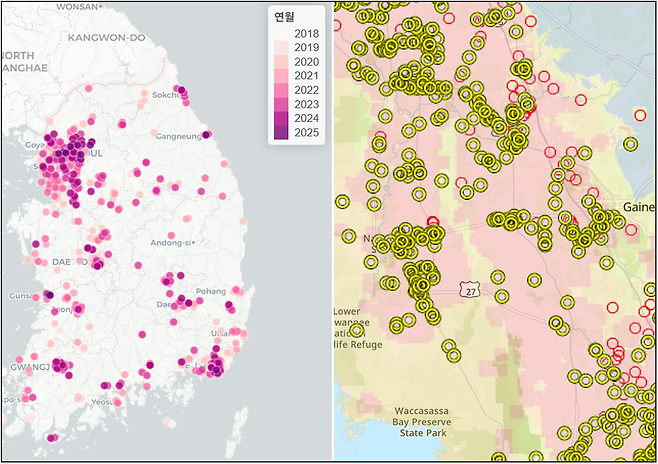The image size is (658, 464).
Task: Click the Gangneung city label
Action: [179, 136]
